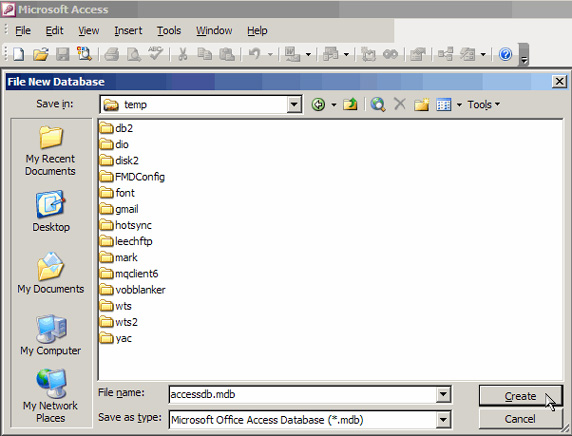Open the View menu
The height and width of the screenshot is (436, 572).
point(89,31)
